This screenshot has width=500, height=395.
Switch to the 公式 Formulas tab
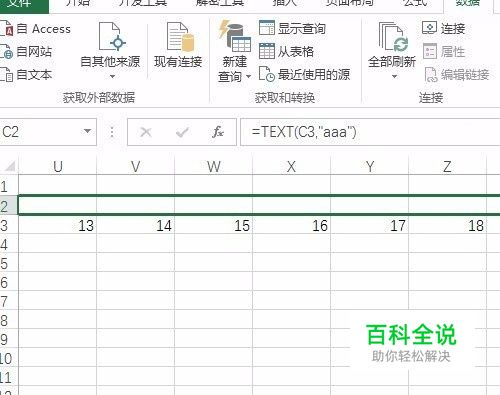pyautogui.click(x=415, y=3)
